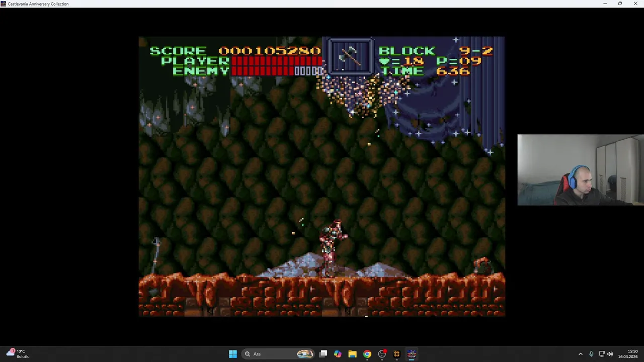Click the webcam overlay of the streamer

coord(580,170)
